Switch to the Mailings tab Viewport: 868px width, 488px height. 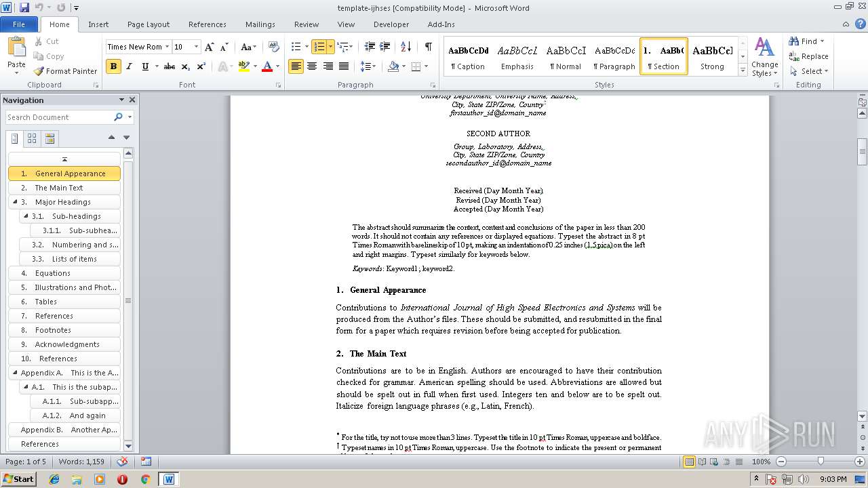click(x=260, y=24)
